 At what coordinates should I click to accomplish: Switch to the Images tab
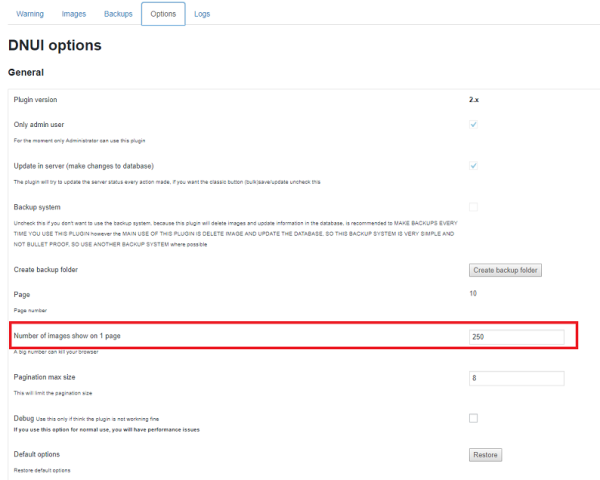point(74,15)
